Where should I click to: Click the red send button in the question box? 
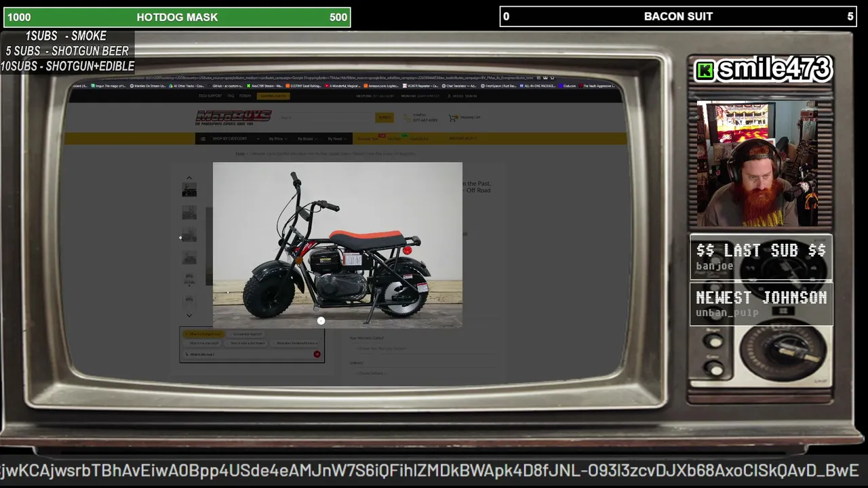click(317, 354)
